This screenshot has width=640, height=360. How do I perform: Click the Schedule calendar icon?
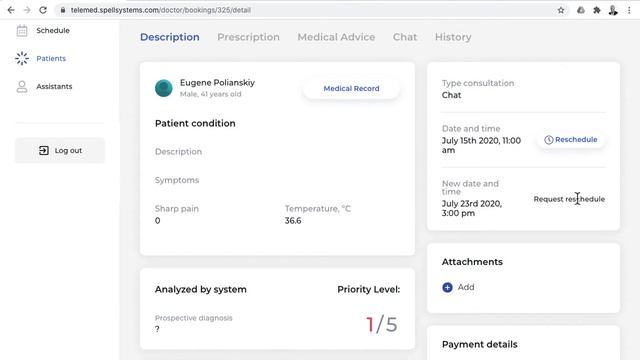22,31
